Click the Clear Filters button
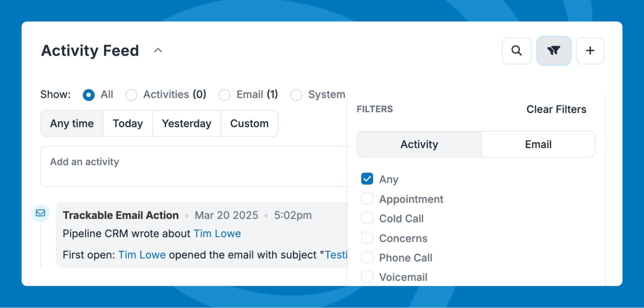The height and width of the screenshot is (308, 644). [x=556, y=109]
